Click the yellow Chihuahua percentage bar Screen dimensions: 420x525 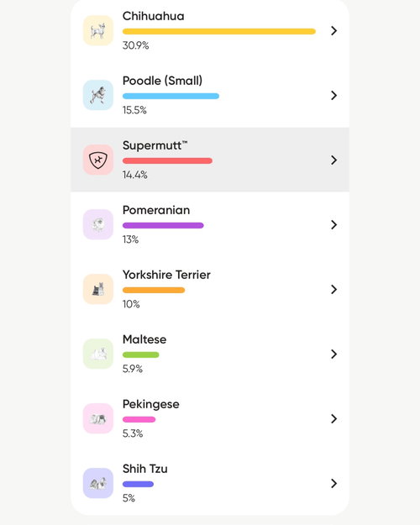click(219, 31)
